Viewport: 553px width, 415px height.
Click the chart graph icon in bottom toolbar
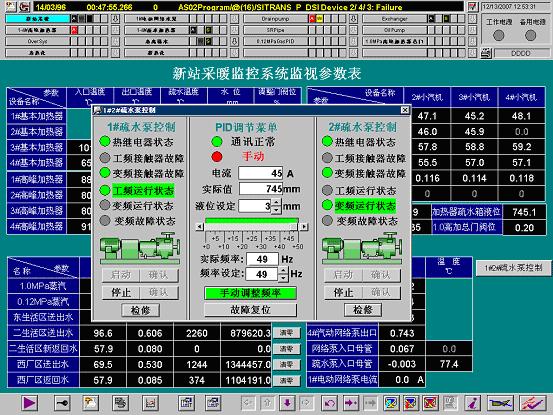150,403
